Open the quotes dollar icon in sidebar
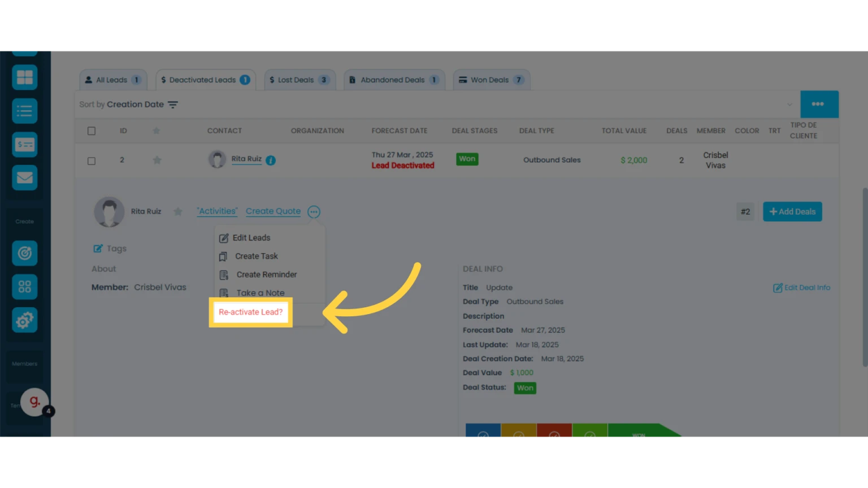Image resolution: width=868 pixels, height=488 pixels. click(x=24, y=145)
